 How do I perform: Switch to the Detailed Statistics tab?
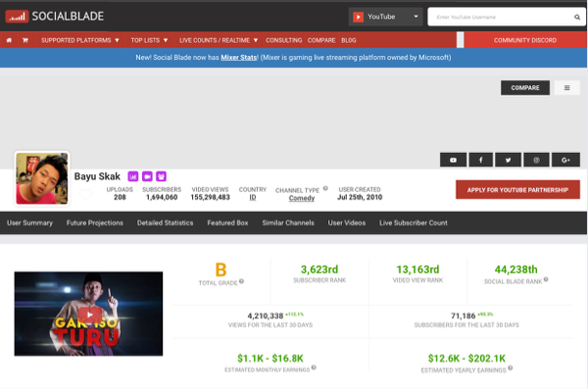165,222
